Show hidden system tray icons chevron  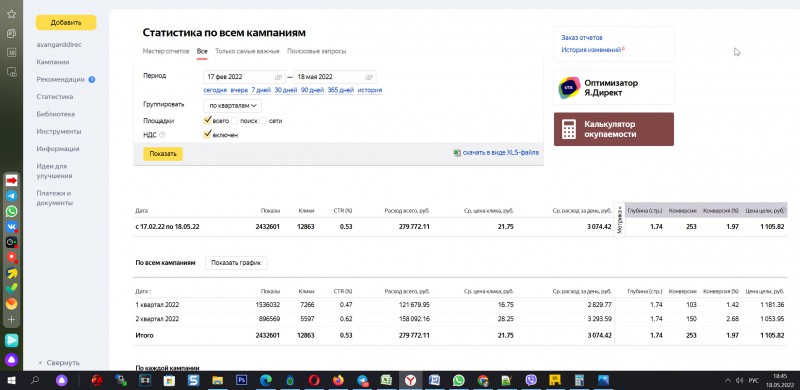pos(728,380)
